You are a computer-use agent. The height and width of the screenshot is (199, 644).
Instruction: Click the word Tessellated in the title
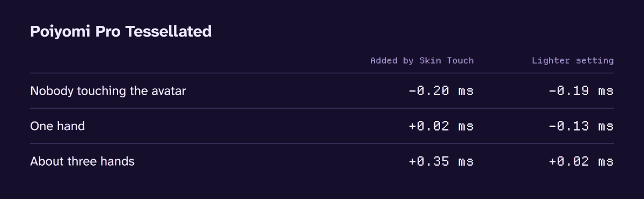click(x=169, y=31)
